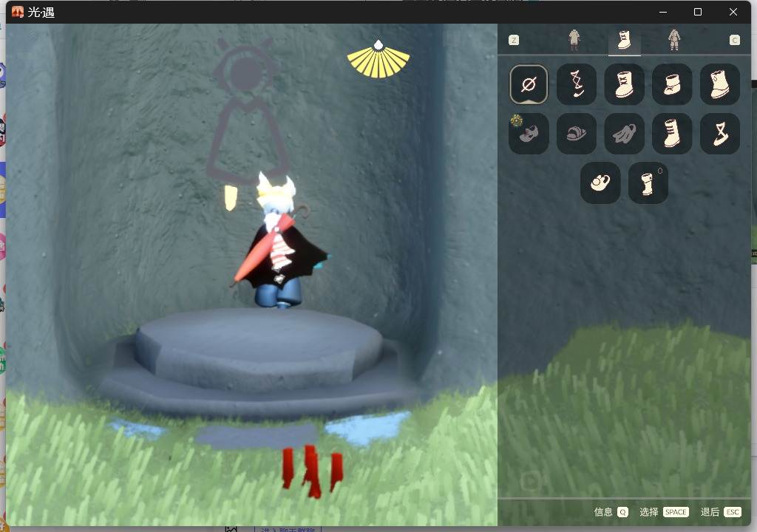Choose the zigzag ribbon lace-up sandals
This screenshot has width=757, height=532.
click(577, 84)
